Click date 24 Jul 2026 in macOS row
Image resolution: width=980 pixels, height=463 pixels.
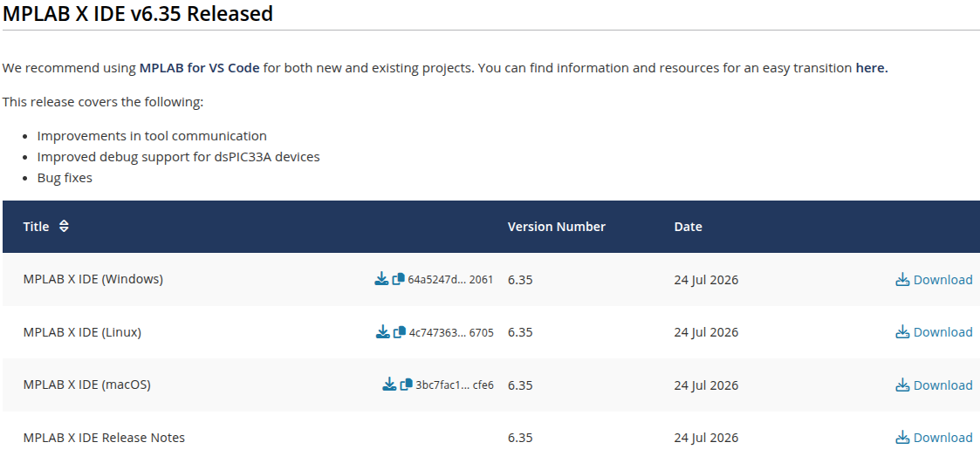pyautogui.click(x=706, y=385)
